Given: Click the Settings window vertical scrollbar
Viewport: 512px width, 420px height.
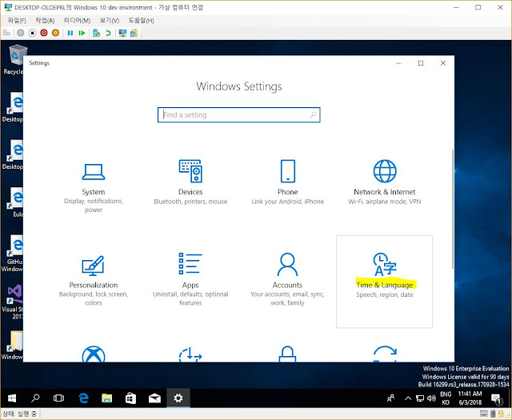Looking at the screenshot, I should [x=452, y=209].
